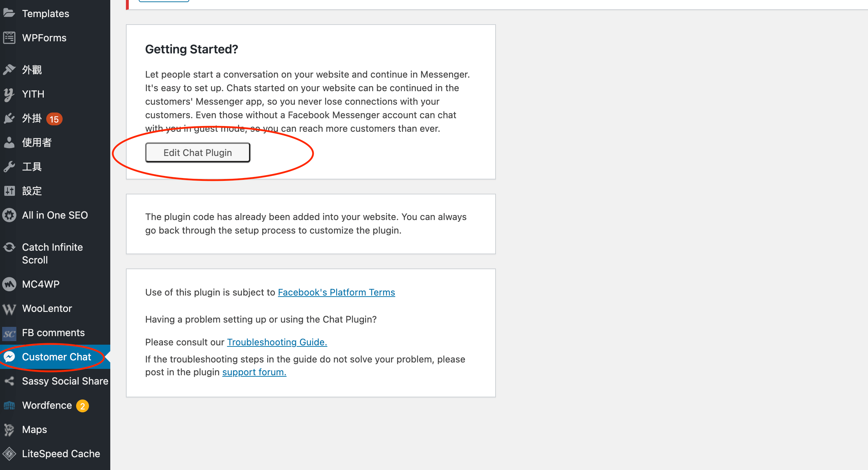Open Facebook's Platform Terms link
The width and height of the screenshot is (868, 470).
pyautogui.click(x=337, y=292)
